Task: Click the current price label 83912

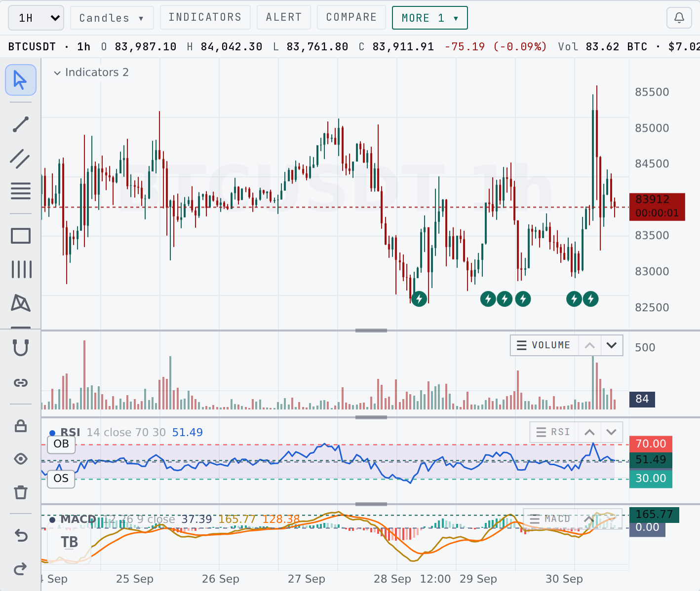Action: [657, 206]
